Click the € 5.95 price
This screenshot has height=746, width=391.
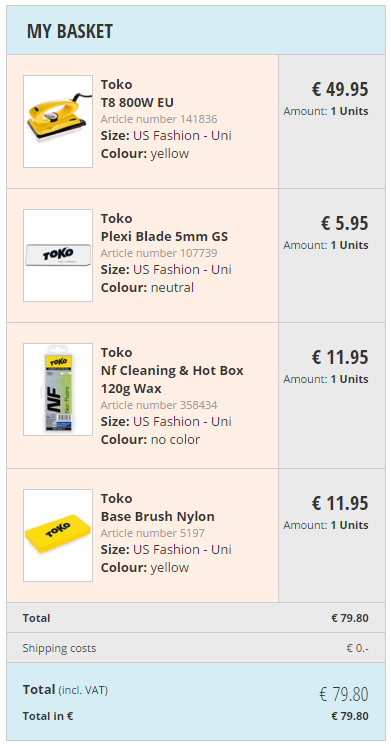[x=344, y=223]
